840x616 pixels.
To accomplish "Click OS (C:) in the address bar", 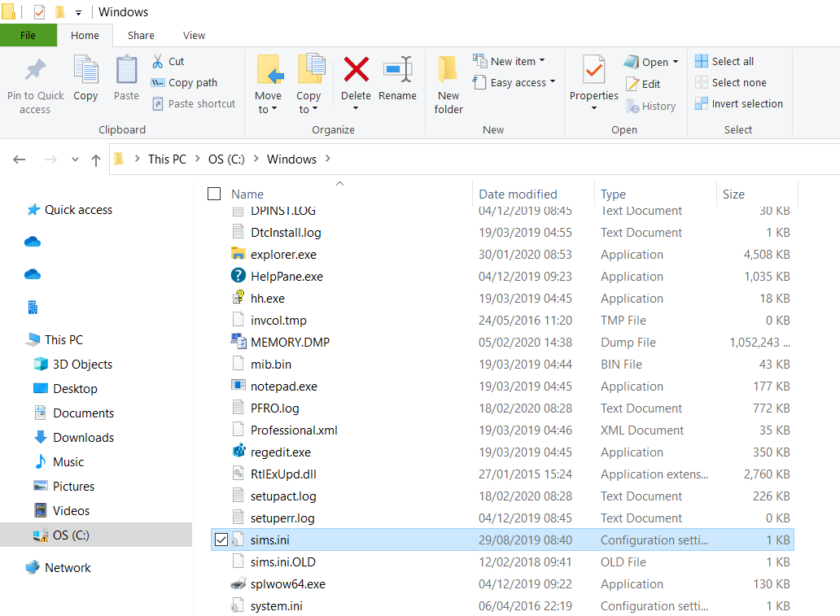I will pyautogui.click(x=226, y=159).
